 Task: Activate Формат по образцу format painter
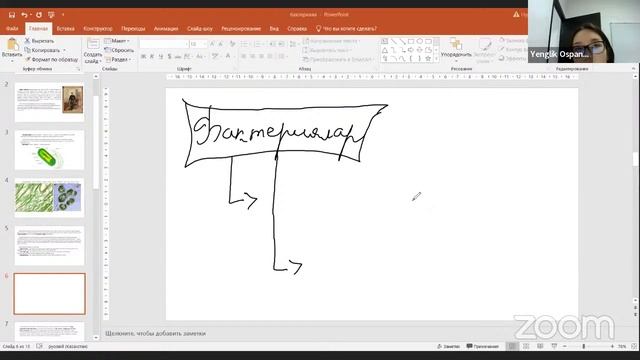click(51, 60)
